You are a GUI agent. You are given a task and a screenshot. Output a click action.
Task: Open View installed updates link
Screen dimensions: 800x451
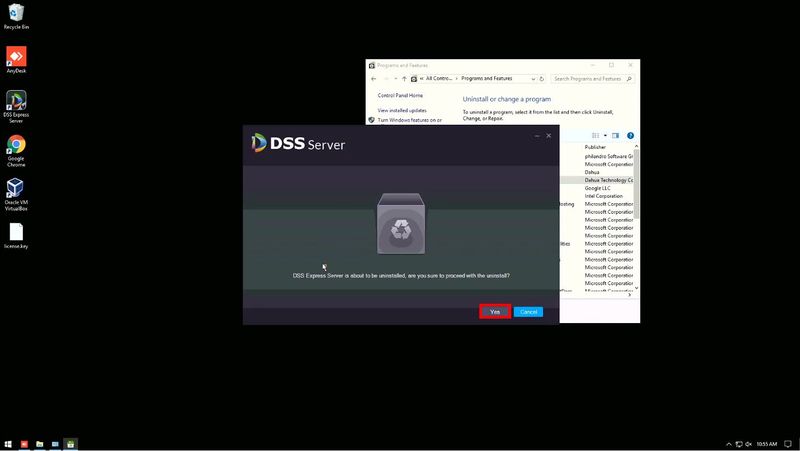pos(402,110)
